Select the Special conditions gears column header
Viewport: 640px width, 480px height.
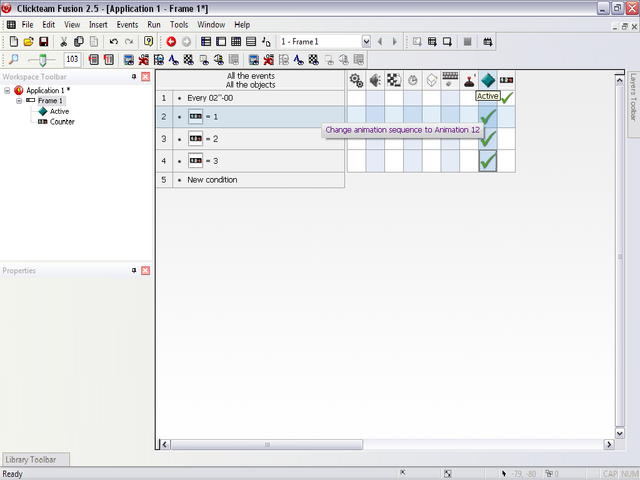pyautogui.click(x=356, y=80)
